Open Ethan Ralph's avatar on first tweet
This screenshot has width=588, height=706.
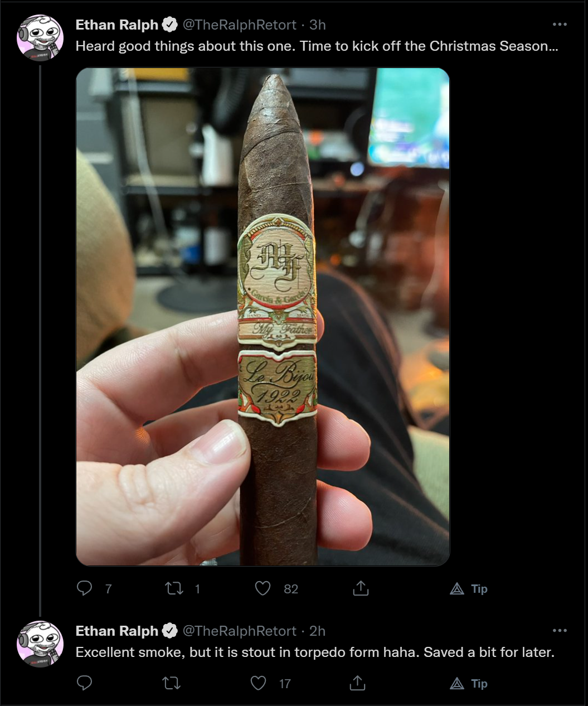tap(40, 38)
